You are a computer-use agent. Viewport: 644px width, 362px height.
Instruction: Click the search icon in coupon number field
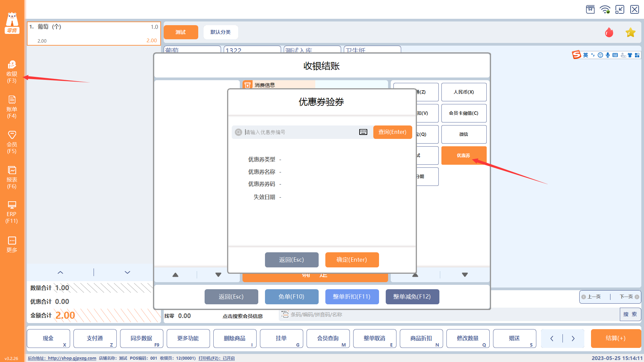[238, 132]
